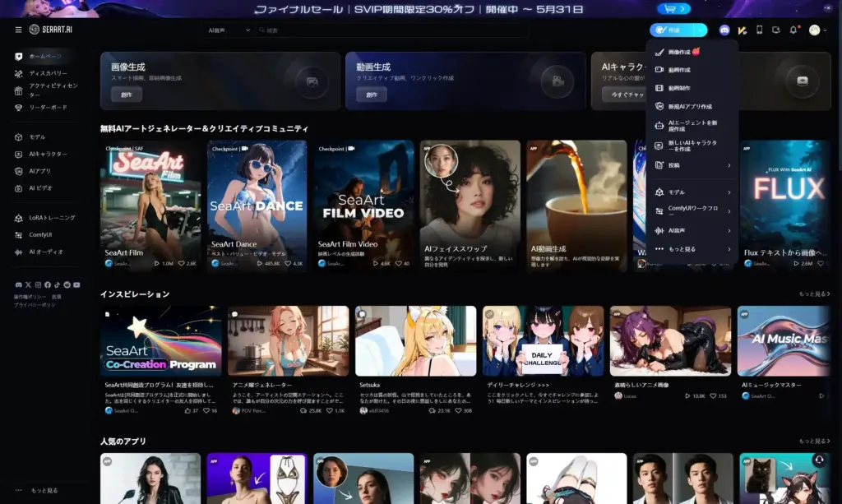Open the Reddit link in sidebar footer

pyautogui.click(x=67, y=285)
